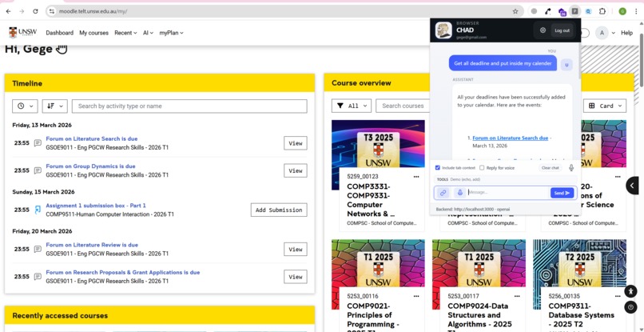Click the voice microphone beside Clear chat
This screenshot has width=644, height=332.
point(571,168)
